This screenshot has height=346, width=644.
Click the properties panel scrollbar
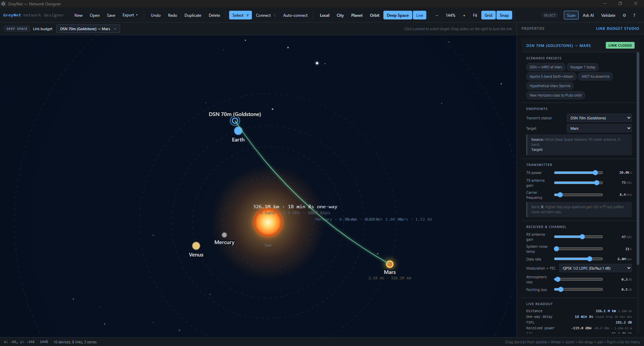point(638,158)
